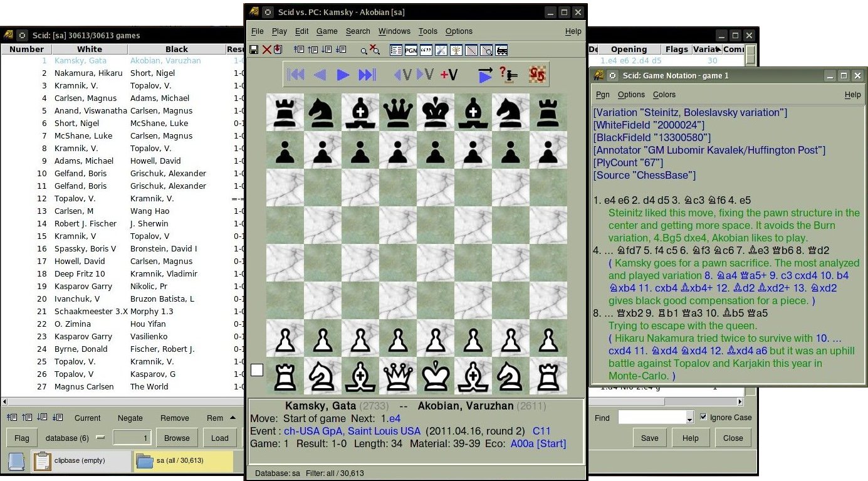868x481 pixels.
Task: Open the Windows menu
Action: click(x=394, y=31)
